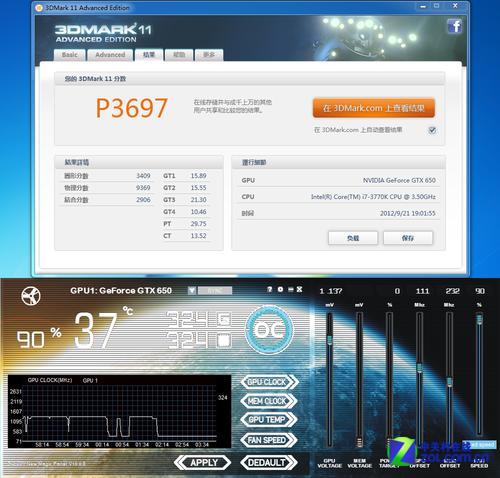
Task: Click the 2631 graph axis maximum label
Action: (16, 391)
